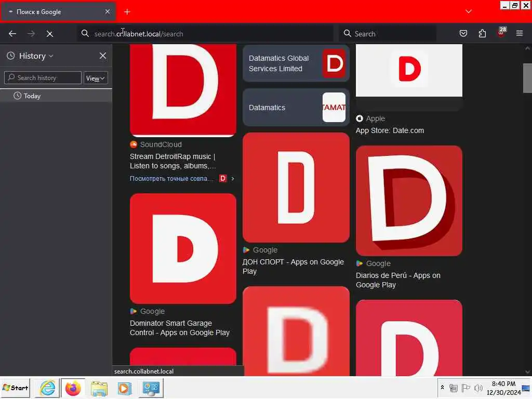532x399 pixels.
Task: Open Dominator Smart Garage Control thumbnail
Action: tap(183, 249)
